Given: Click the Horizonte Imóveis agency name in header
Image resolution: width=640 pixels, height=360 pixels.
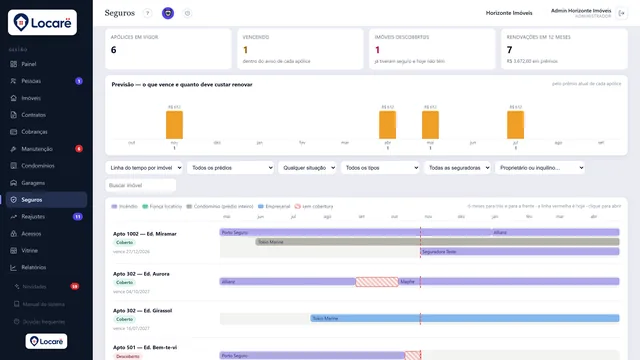Looking at the screenshot, I should tap(509, 13).
